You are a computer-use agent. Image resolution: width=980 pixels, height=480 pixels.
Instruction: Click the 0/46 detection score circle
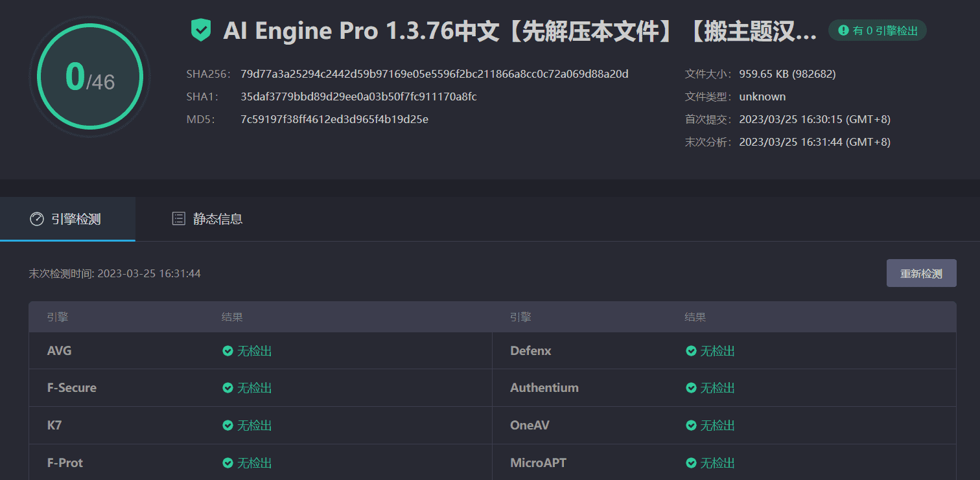(90, 77)
